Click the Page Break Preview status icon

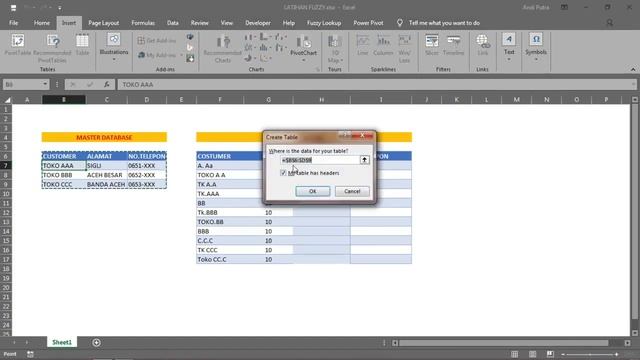point(550,354)
